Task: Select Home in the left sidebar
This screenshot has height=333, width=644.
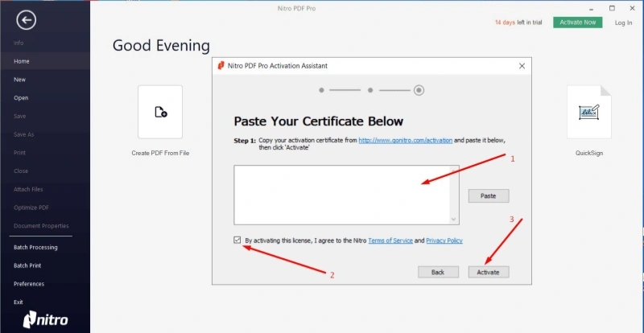Action: tap(22, 61)
